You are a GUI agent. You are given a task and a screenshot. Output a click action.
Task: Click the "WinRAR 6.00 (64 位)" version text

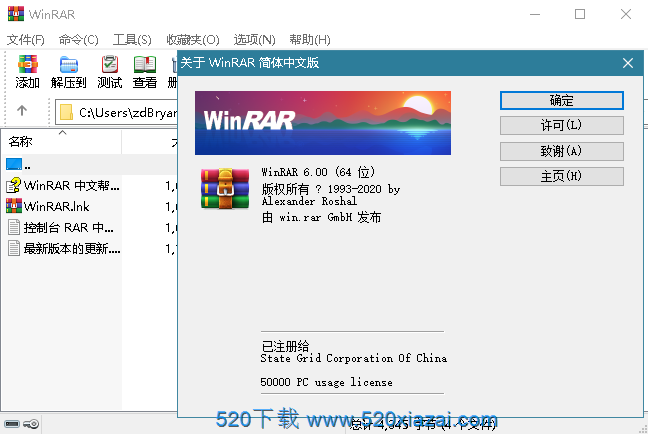pyautogui.click(x=318, y=172)
